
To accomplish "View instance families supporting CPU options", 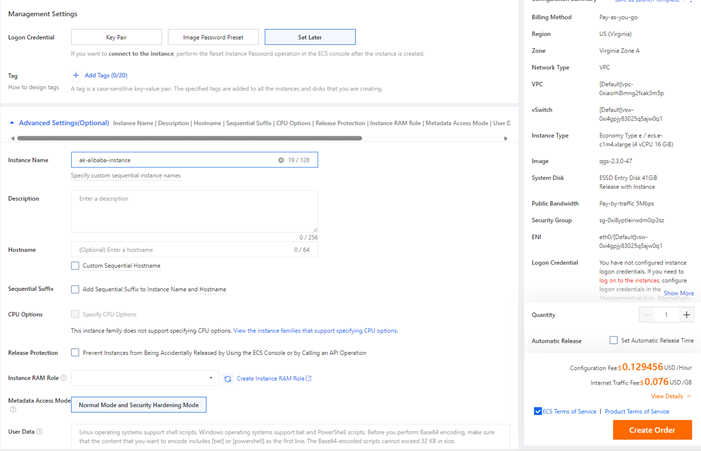I will [315, 331].
